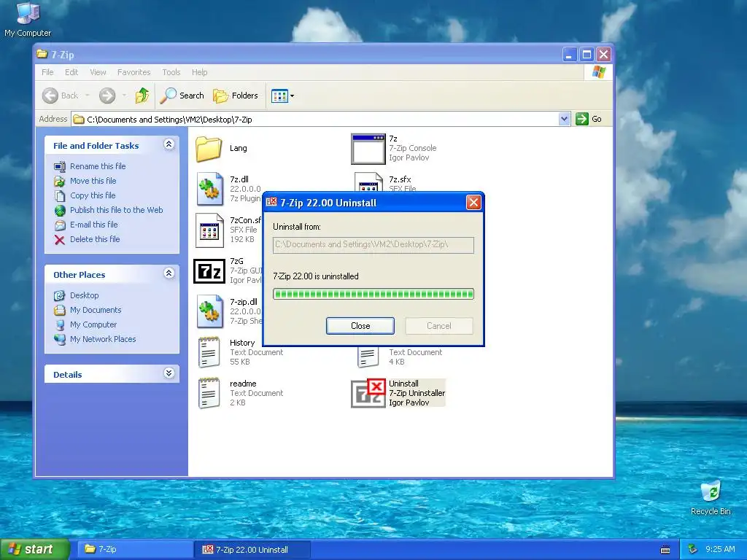747x560 pixels.
Task: Open the Favorites menu
Action: click(134, 72)
